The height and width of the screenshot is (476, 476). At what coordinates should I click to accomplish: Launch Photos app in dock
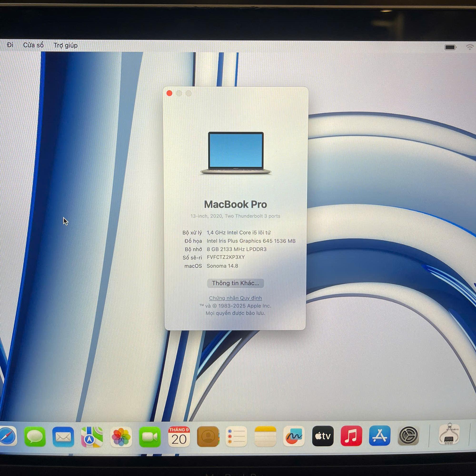121,436
